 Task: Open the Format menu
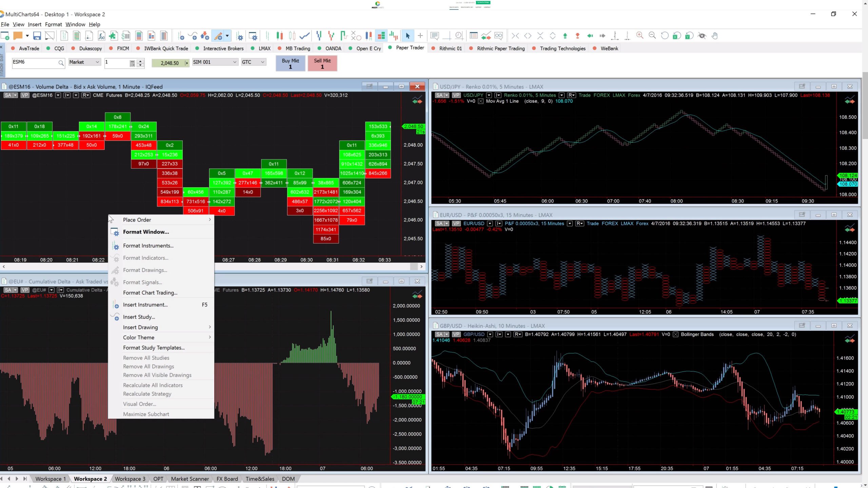pyautogui.click(x=53, y=24)
